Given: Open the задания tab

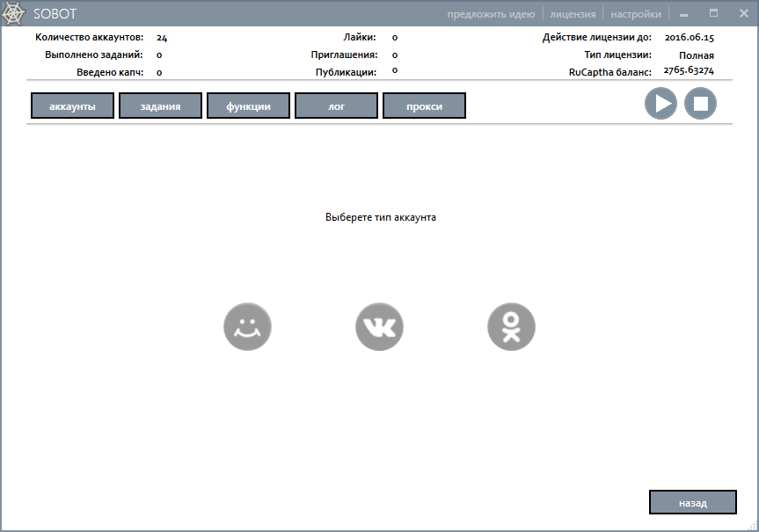Looking at the screenshot, I should [x=160, y=106].
